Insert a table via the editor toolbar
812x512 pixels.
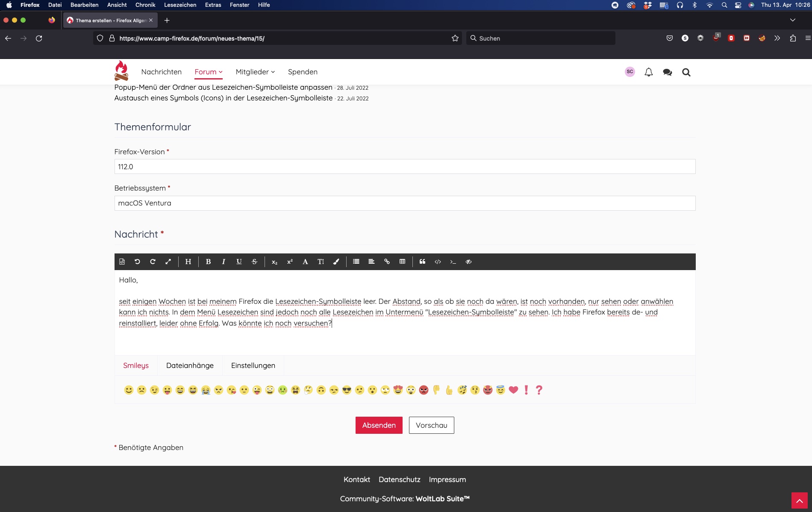click(402, 262)
